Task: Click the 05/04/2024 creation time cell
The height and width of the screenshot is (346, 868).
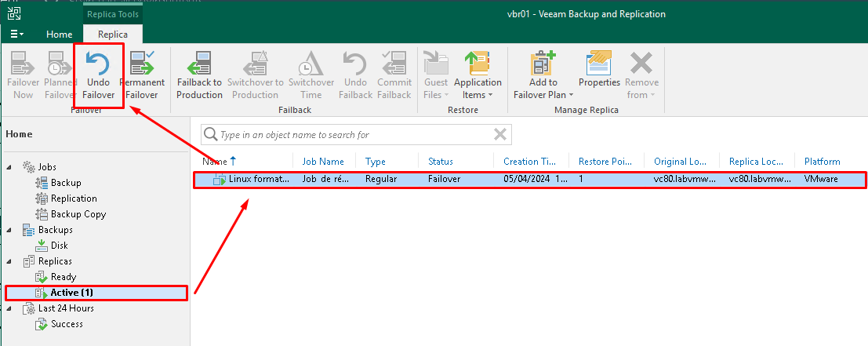Action: pyautogui.click(x=536, y=180)
